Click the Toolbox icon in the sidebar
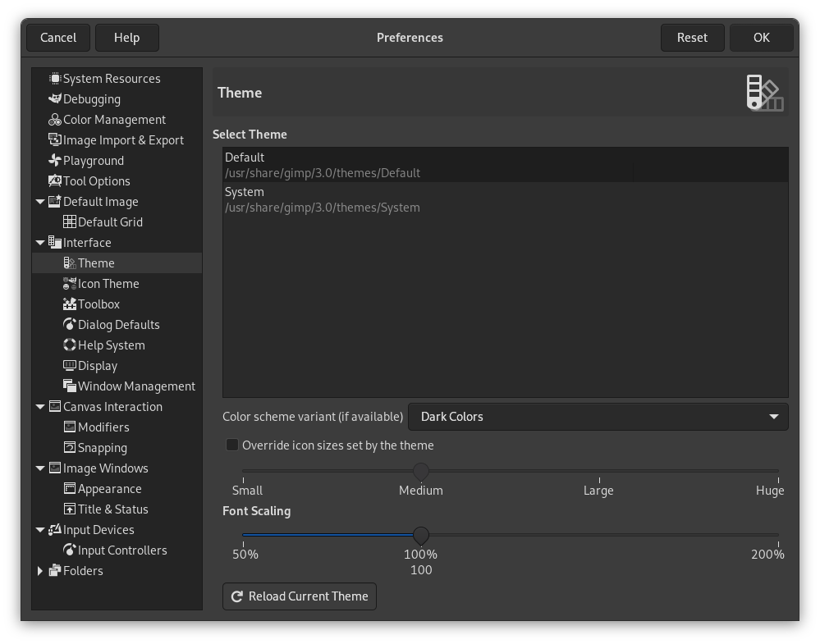The image size is (820, 644). (71, 304)
